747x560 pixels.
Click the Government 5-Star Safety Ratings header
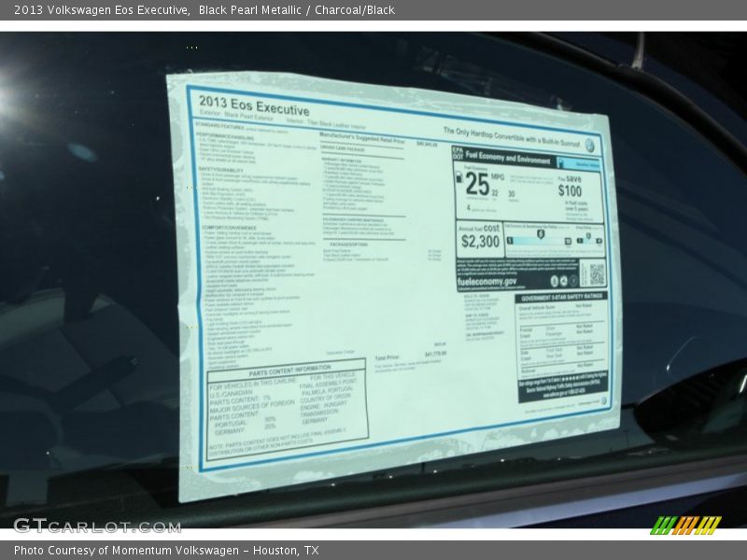point(563,297)
